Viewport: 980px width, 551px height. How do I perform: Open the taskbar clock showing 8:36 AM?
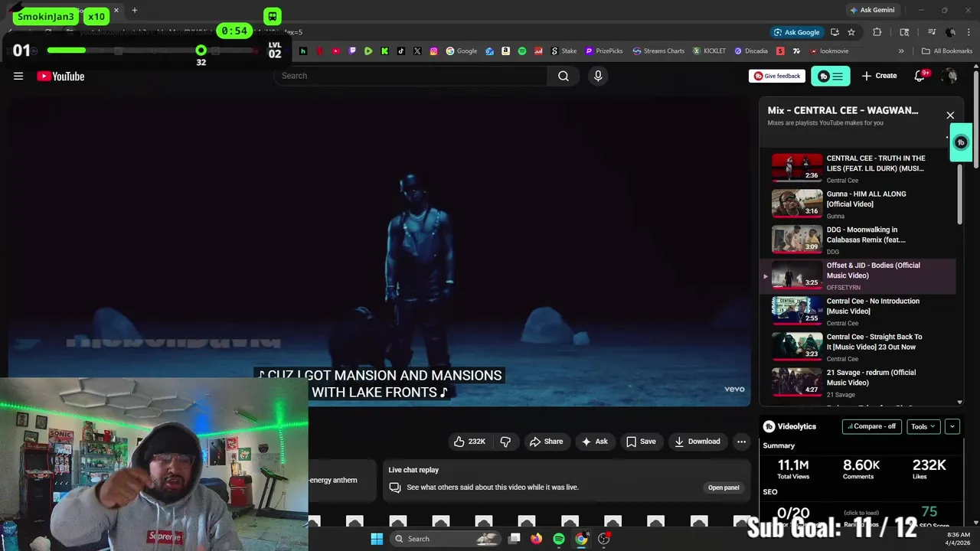click(956, 539)
